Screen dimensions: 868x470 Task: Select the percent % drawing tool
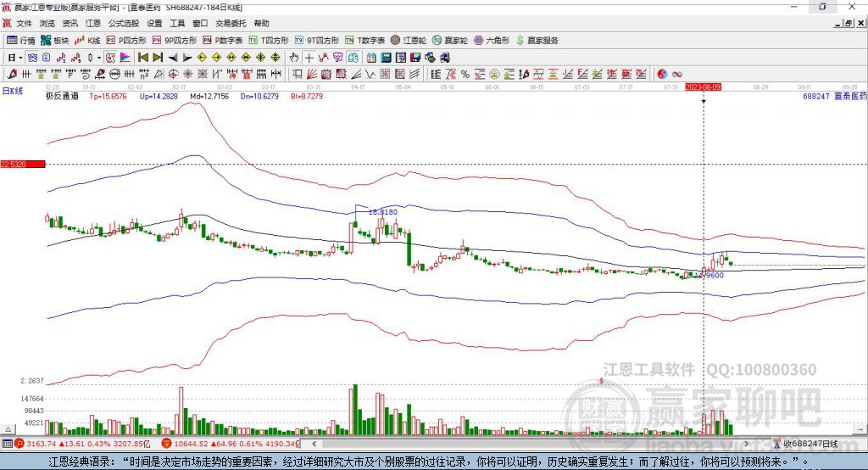(x=465, y=75)
